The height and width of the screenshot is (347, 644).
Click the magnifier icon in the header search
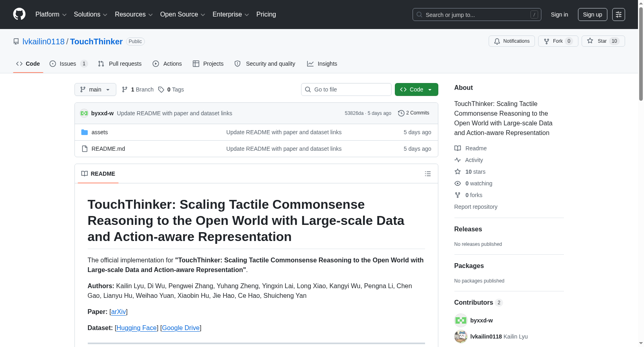419,15
